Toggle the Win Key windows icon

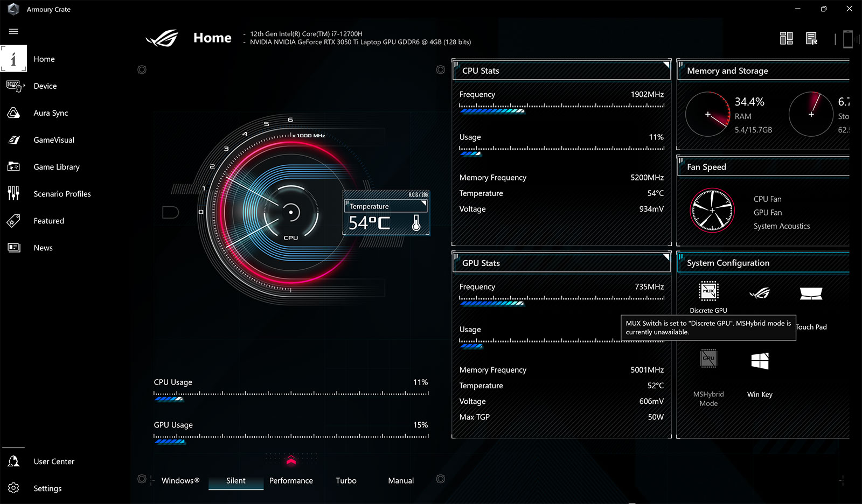click(760, 361)
